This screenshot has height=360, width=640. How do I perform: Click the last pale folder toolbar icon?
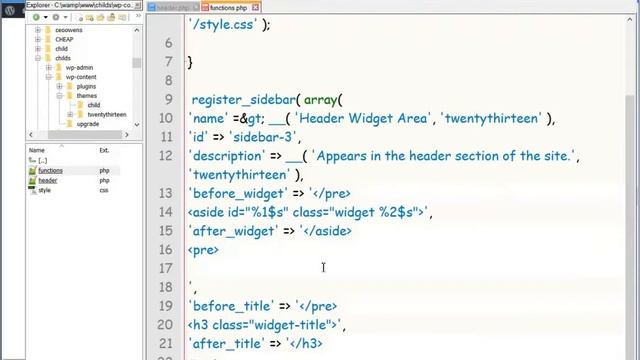[x=122, y=18]
